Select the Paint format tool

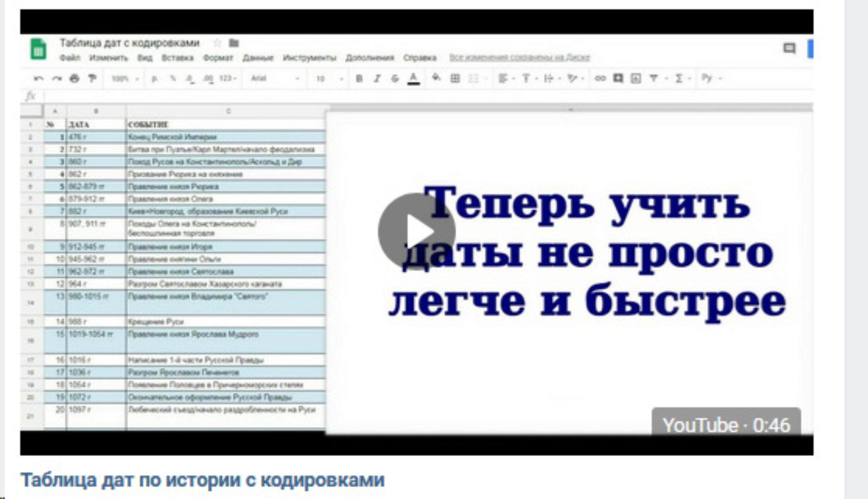click(x=91, y=79)
